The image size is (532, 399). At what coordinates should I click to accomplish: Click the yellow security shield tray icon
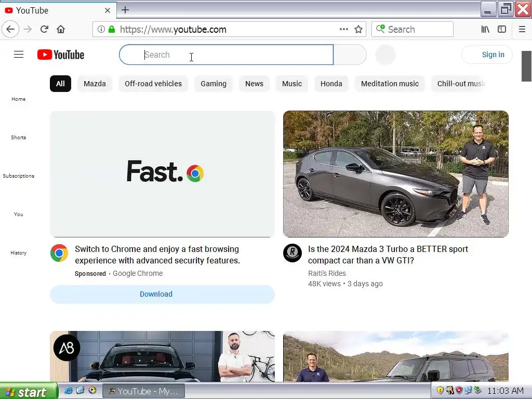coord(440,391)
